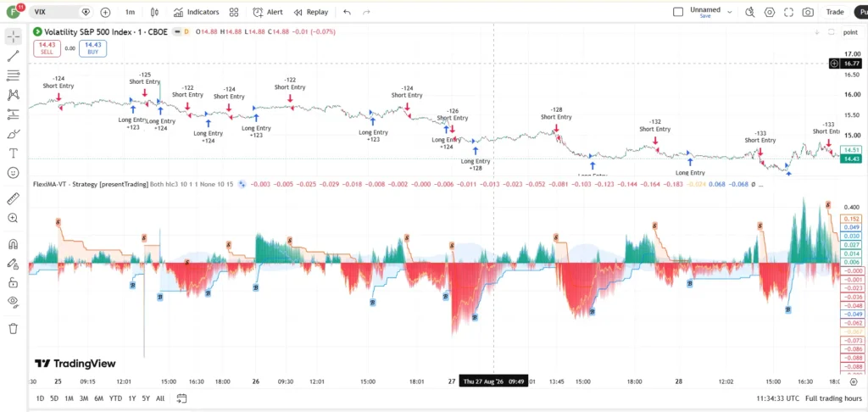Click the -128 Short Entry label
The image size is (868, 412).
coord(556,114)
